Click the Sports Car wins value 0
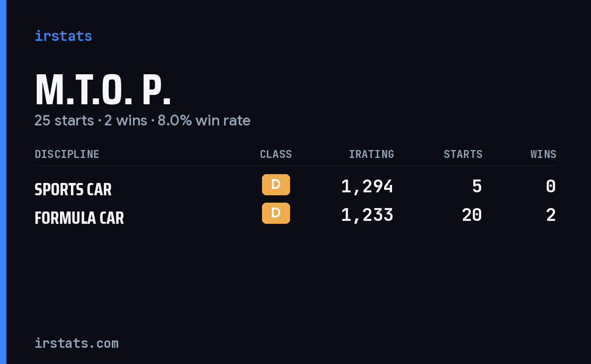Image resolution: width=591 pixels, height=364 pixels. (551, 186)
